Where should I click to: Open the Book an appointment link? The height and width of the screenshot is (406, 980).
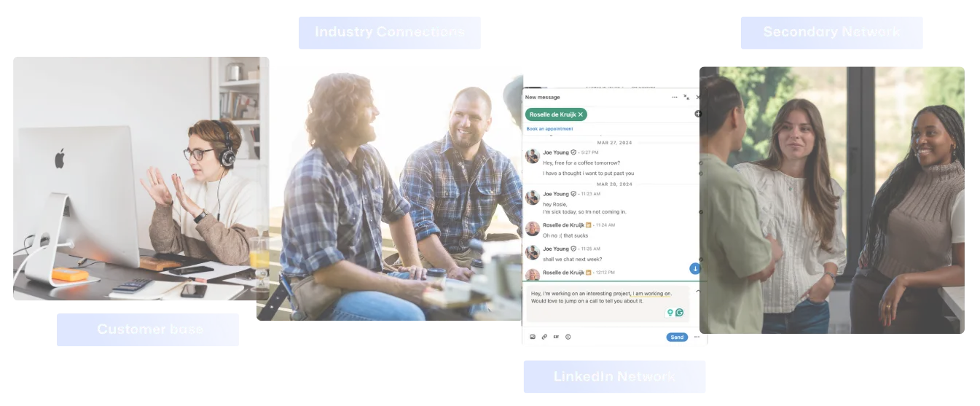[549, 129]
